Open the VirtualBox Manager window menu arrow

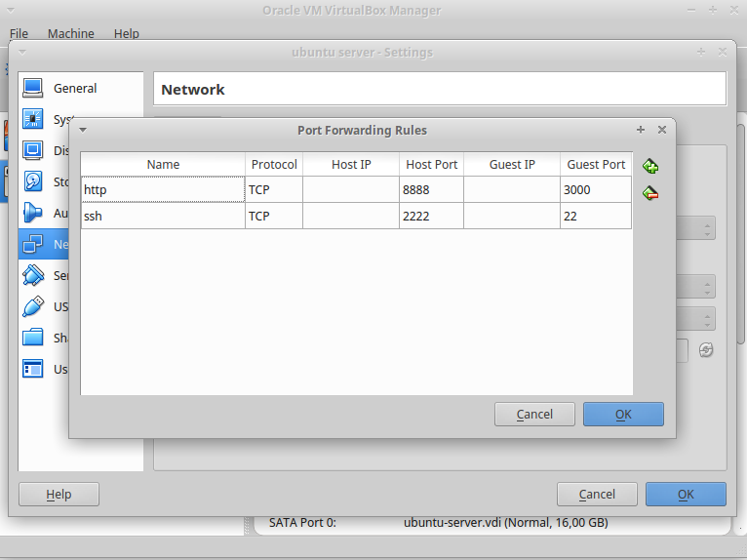tap(11, 10)
